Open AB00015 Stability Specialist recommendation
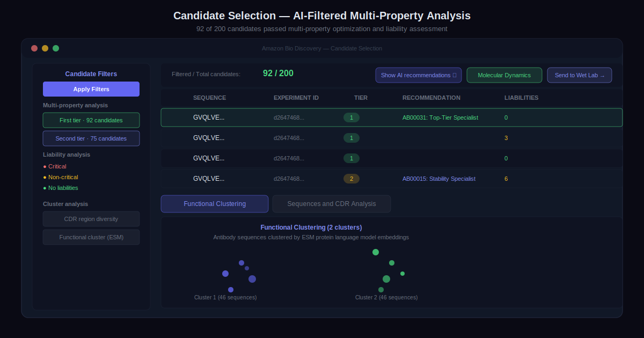Image resolution: width=644 pixels, height=338 pixels. tap(438, 179)
